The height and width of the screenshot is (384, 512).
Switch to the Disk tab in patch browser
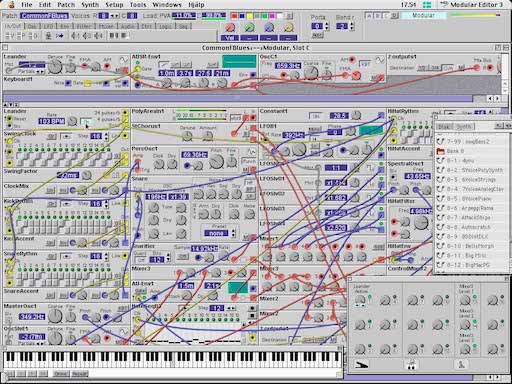(x=444, y=127)
